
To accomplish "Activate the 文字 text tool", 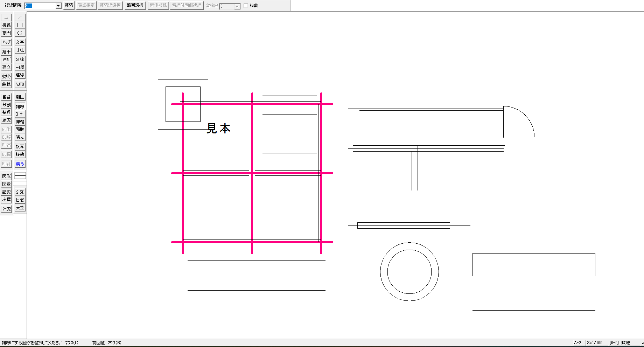I will point(20,42).
